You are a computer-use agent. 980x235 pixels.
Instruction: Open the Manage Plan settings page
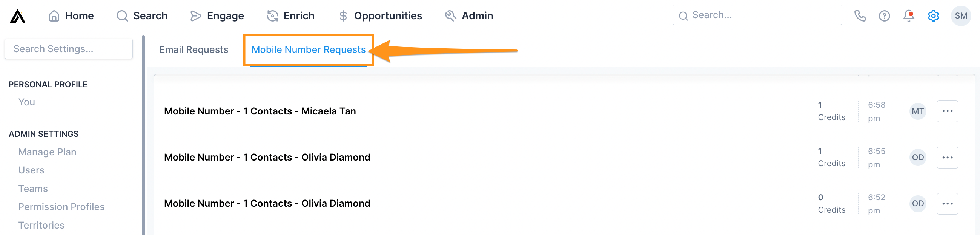(47, 152)
